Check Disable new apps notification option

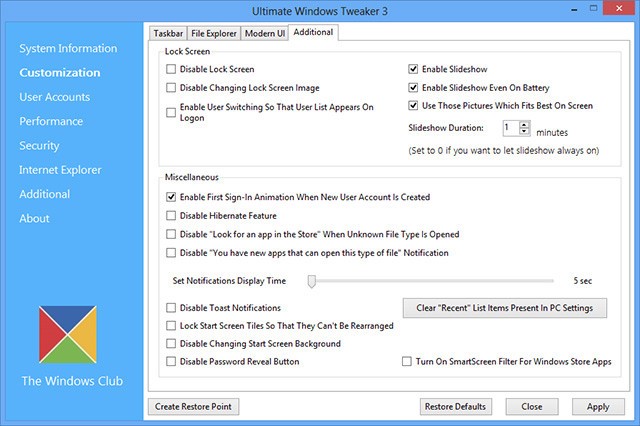[x=171, y=253]
